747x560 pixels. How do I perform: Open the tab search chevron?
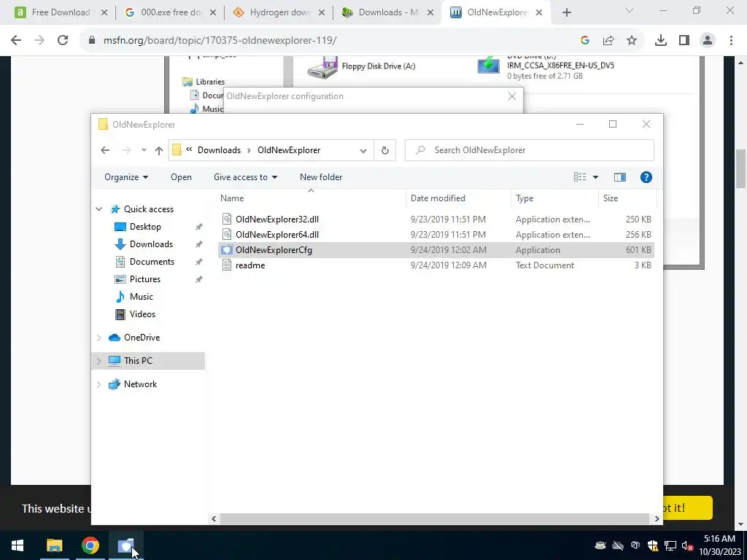pyautogui.click(x=630, y=10)
